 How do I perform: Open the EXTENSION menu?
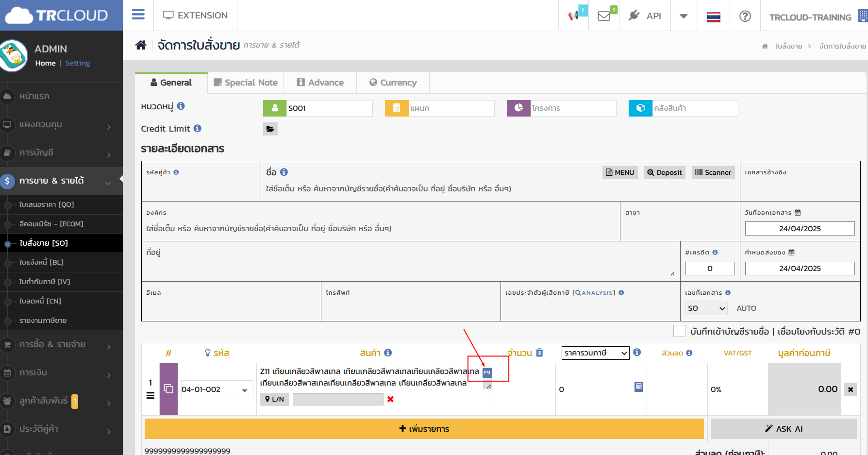195,16
